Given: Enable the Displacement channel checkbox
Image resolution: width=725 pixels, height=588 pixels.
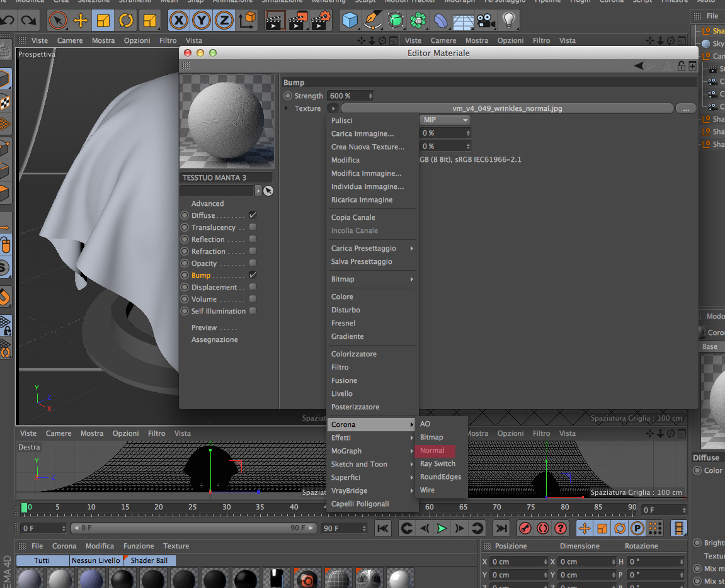Looking at the screenshot, I should [253, 287].
